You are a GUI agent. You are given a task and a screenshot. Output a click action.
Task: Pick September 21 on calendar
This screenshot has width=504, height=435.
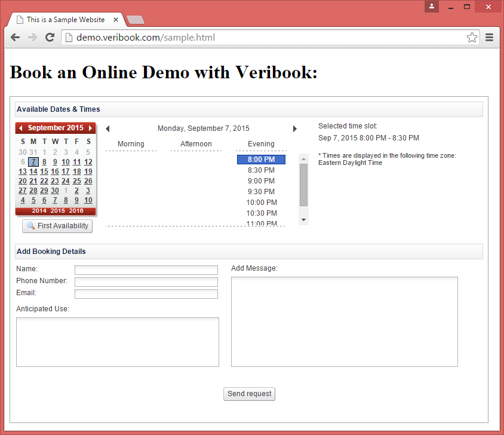coord(33,181)
